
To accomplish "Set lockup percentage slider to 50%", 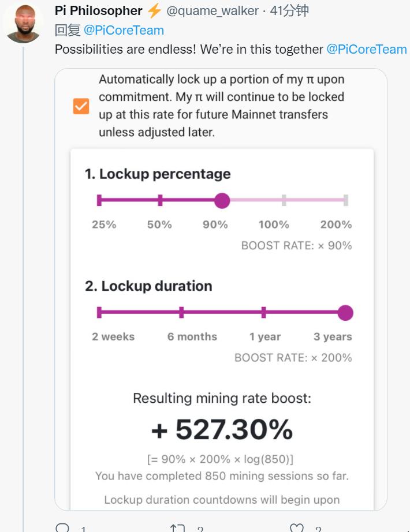I will [x=160, y=200].
